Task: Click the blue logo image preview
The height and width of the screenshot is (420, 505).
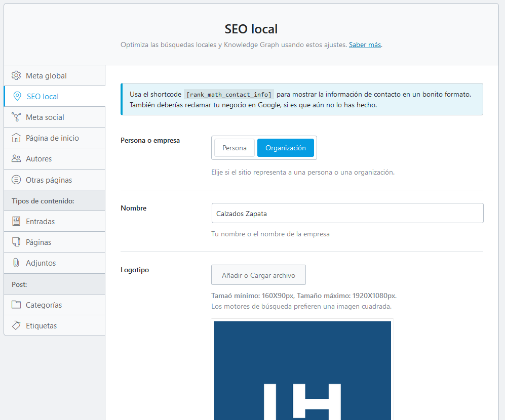Action: click(302, 370)
